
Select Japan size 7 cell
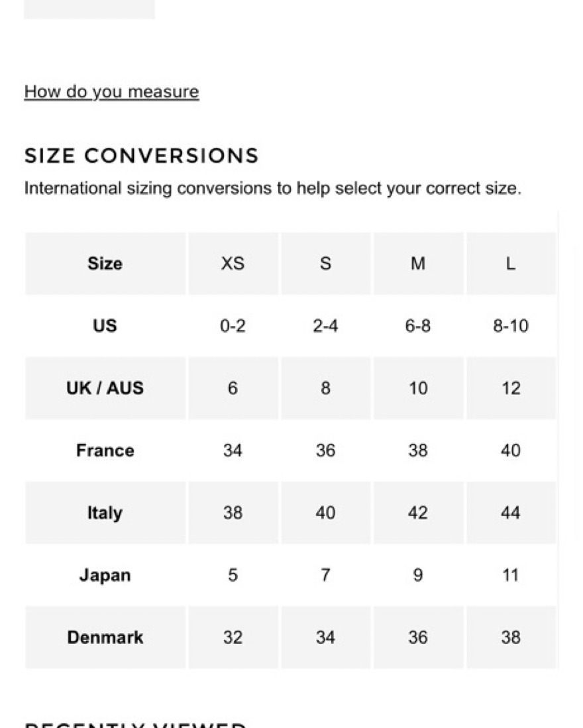[325, 575]
